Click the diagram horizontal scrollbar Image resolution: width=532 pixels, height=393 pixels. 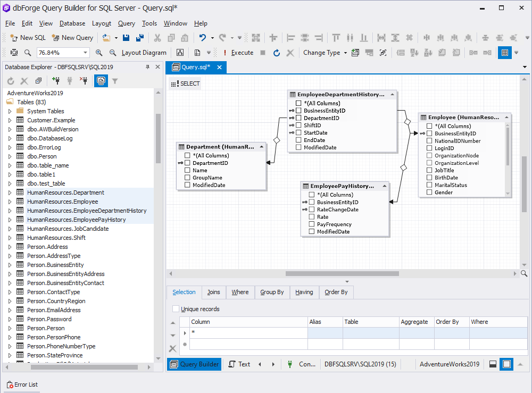point(342,273)
